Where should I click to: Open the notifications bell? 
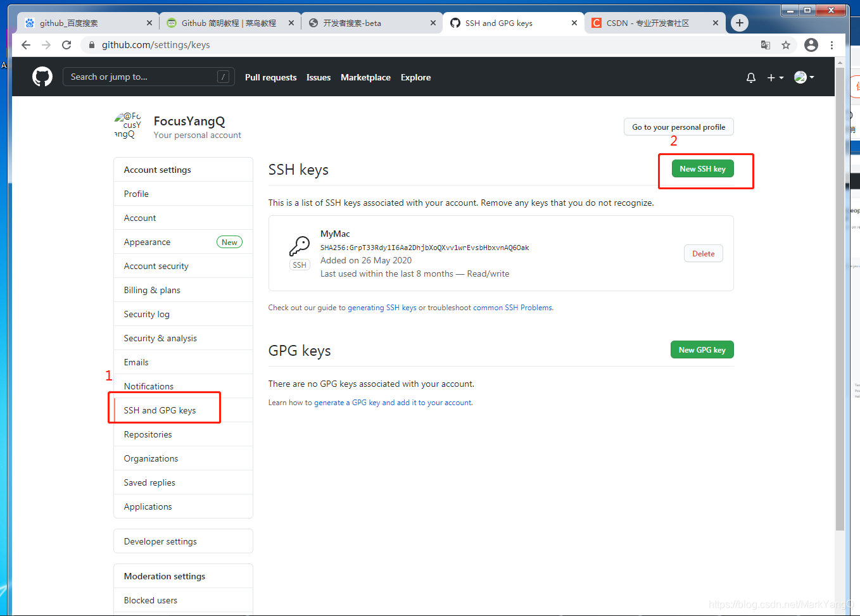tap(751, 77)
